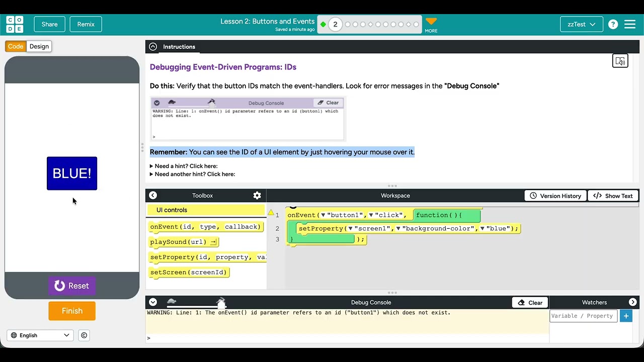Hide the Toolbox with the back arrow
The width and height of the screenshot is (644, 362).
pyautogui.click(x=153, y=196)
